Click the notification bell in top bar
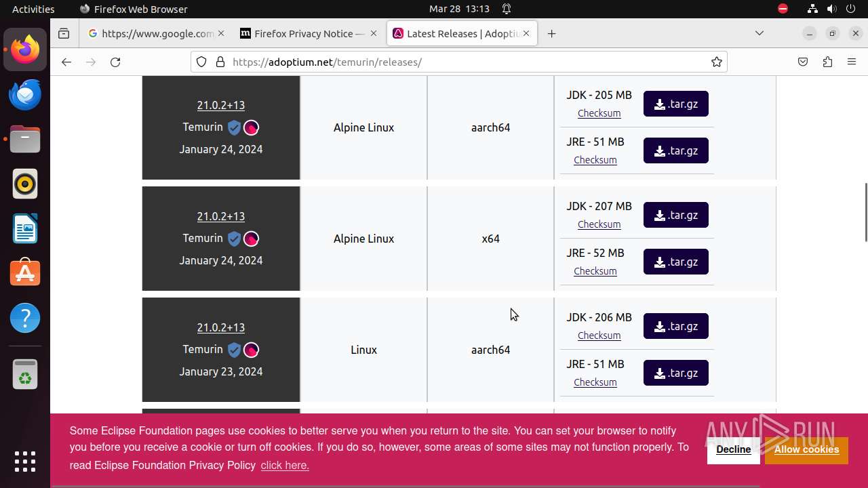Screen dimensions: 868x488 (x=507, y=9)
